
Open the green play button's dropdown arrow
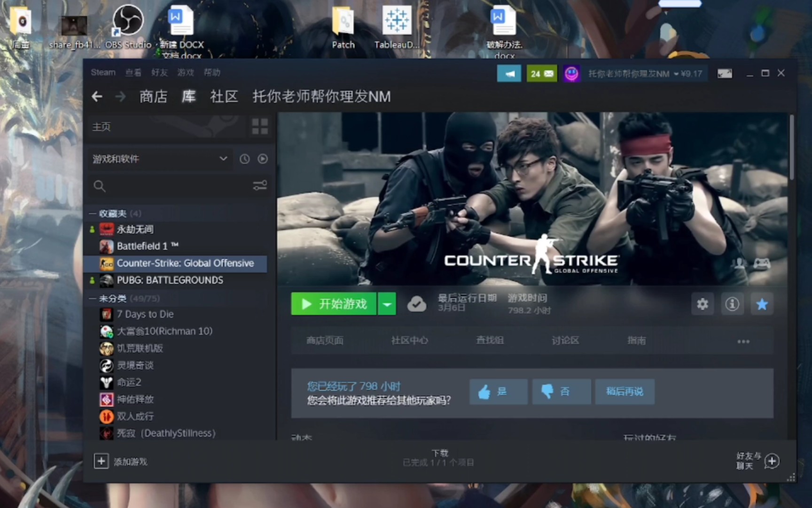pyautogui.click(x=387, y=304)
